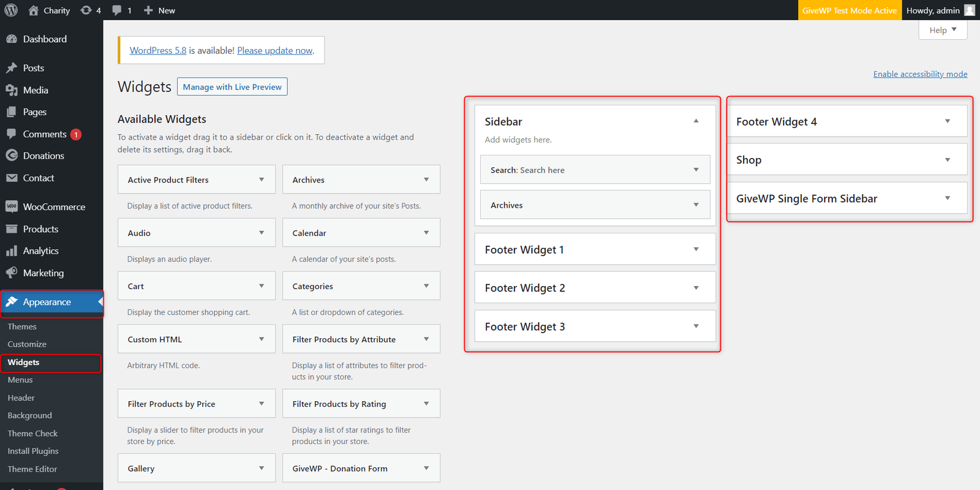The height and width of the screenshot is (490, 980).
Task: Open the Theme Check submenu item
Action: 32,433
